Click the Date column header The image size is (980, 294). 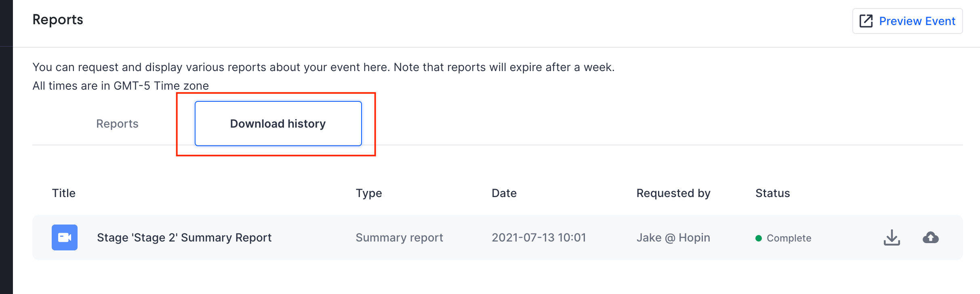point(504,193)
